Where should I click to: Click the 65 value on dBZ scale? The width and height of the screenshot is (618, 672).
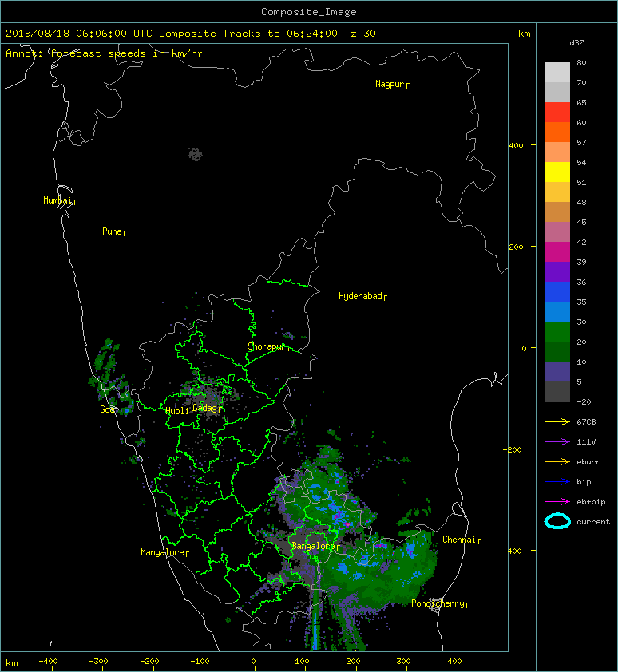pyautogui.click(x=581, y=102)
